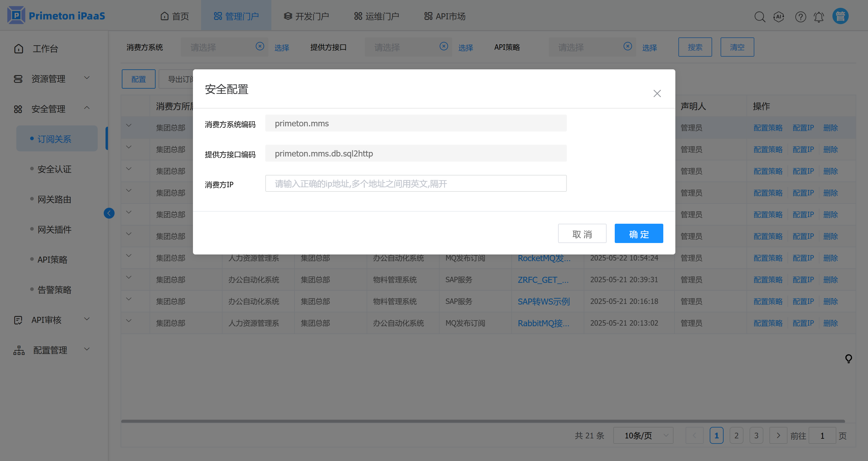
Task: Switch to the 开发门户 tab
Action: coord(306,16)
